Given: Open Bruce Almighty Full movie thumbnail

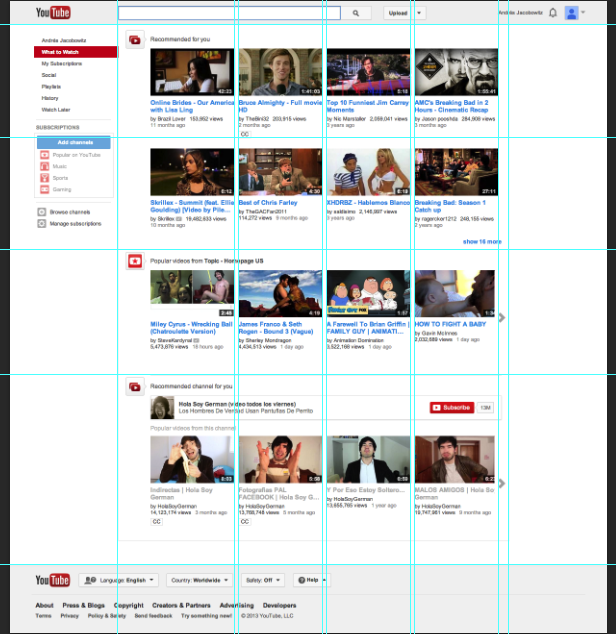Looking at the screenshot, I should click(x=280, y=72).
